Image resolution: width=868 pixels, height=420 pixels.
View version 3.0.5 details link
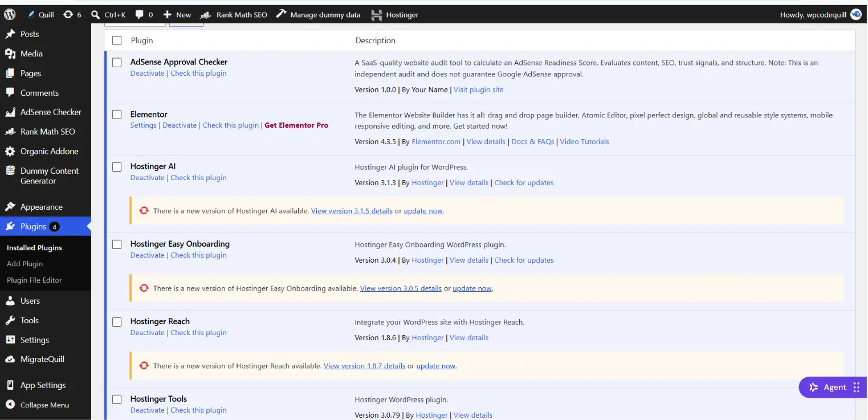[x=401, y=288]
